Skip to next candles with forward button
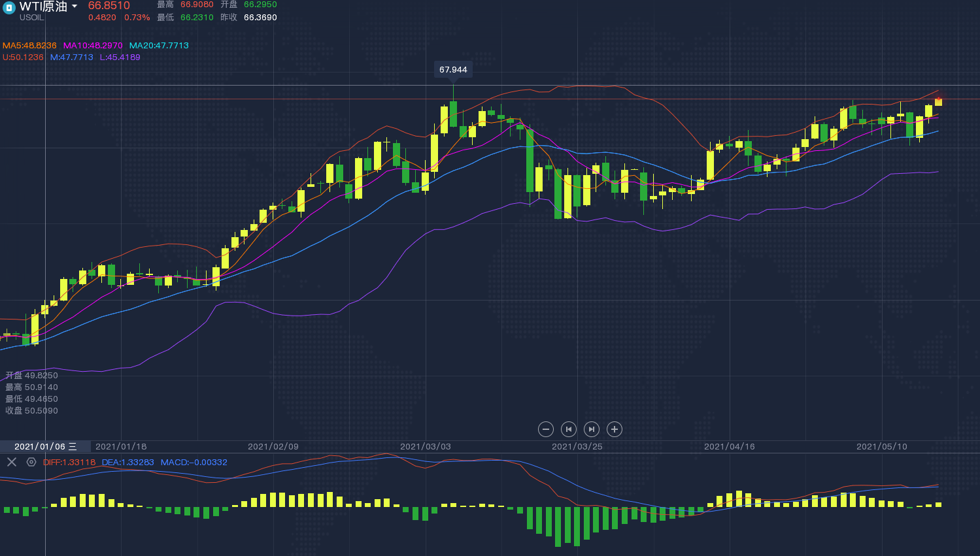Viewport: 980px width, 556px height. (x=591, y=429)
